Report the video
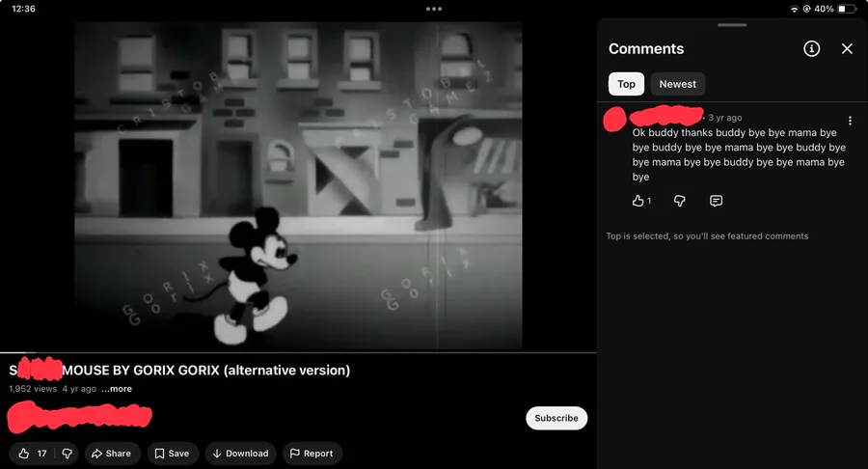This screenshot has height=469, width=868. [312, 454]
